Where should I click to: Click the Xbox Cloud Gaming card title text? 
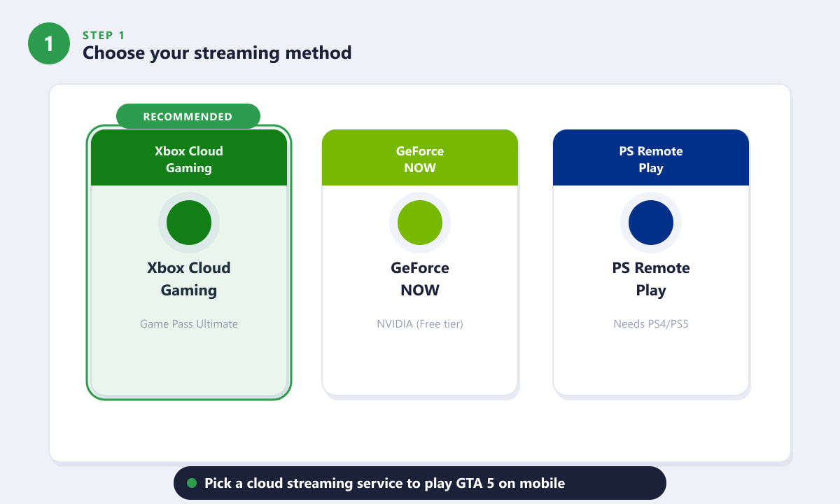[189, 279]
